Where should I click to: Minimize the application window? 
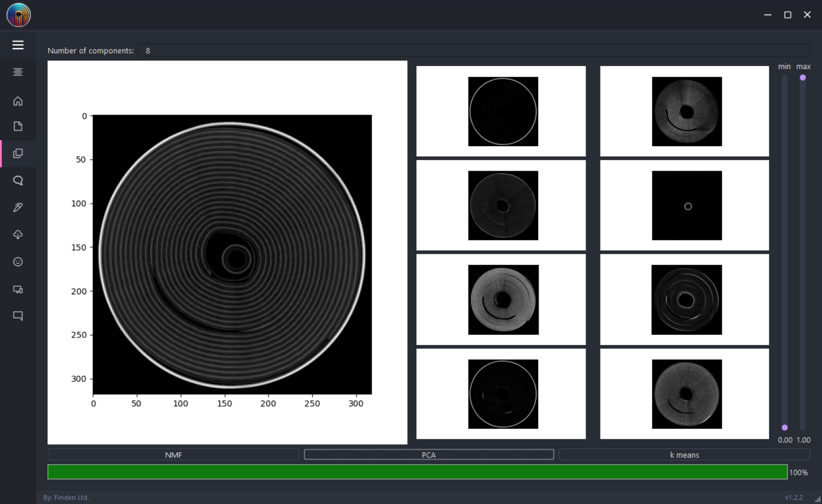[x=768, y=15]
